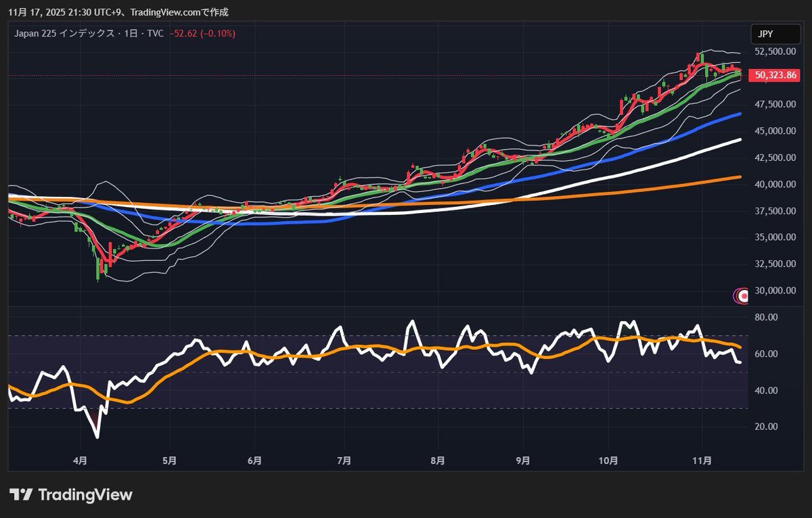Click the red 50,323.86 current price label
This screenshot has width=812, height=518.
777,76
